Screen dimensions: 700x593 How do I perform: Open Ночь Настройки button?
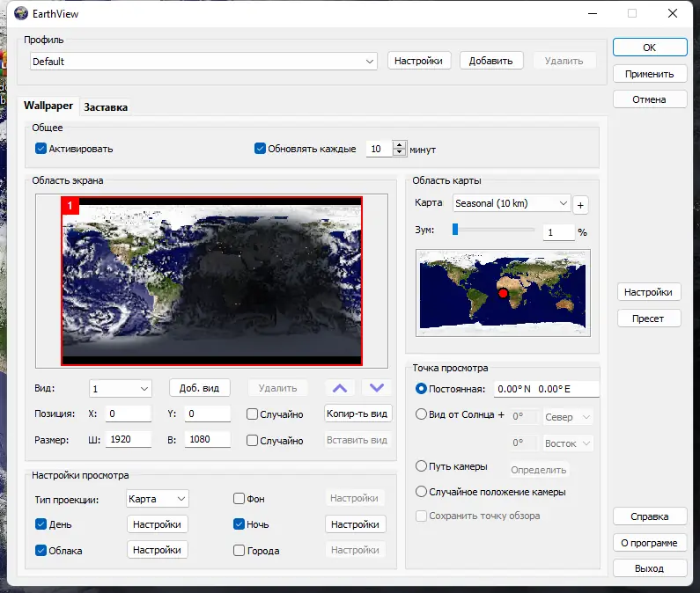click(x=356, y=524)
